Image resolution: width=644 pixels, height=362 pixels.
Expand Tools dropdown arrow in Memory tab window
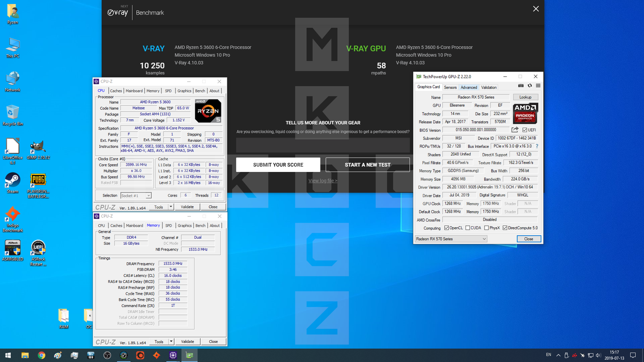pos(171,341)
